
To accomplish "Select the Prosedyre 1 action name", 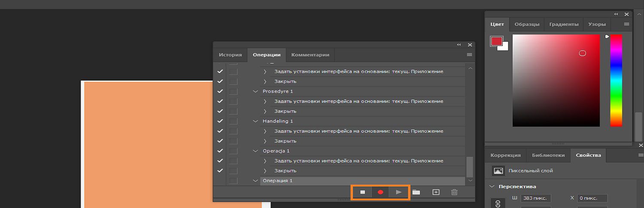I will (278, 92).
